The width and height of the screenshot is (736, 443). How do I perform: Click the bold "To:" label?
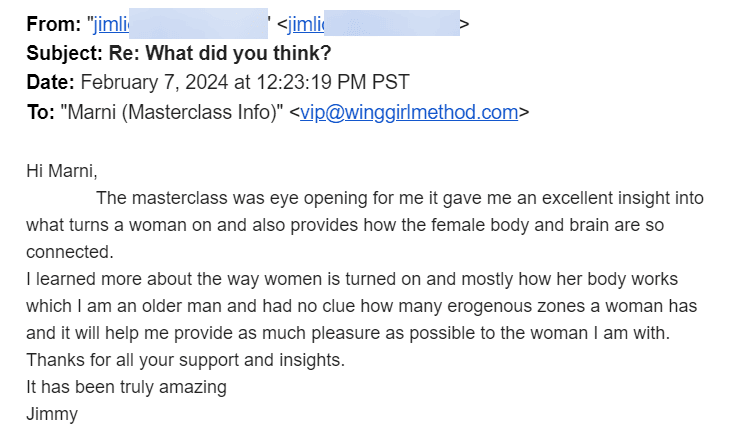point(41,113)
